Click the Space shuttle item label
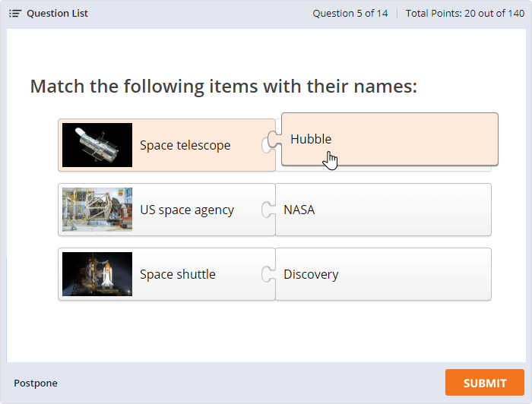The width and height of the screenshot is (532, 404). coord(178,274)
